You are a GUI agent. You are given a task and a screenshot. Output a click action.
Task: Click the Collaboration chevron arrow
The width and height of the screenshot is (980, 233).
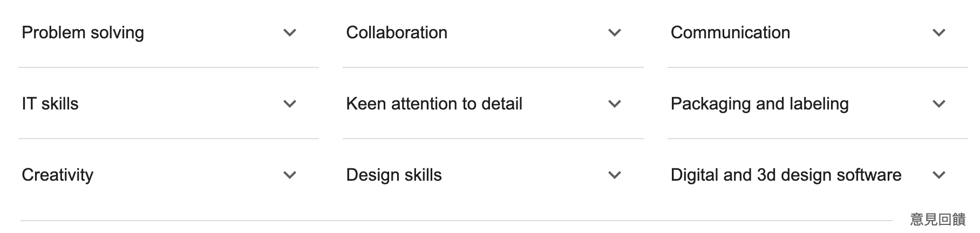pyautogui.click(x=614, y=33)
